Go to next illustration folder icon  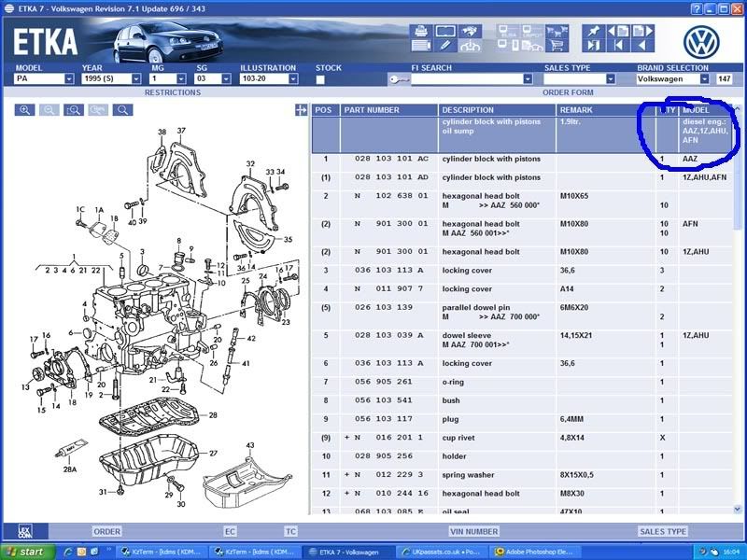[643, 32]
